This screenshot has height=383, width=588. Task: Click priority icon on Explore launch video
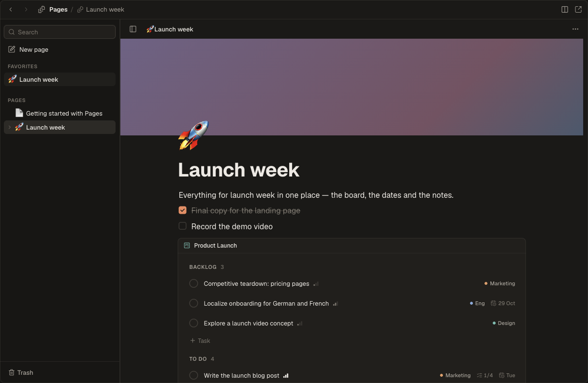300,324
